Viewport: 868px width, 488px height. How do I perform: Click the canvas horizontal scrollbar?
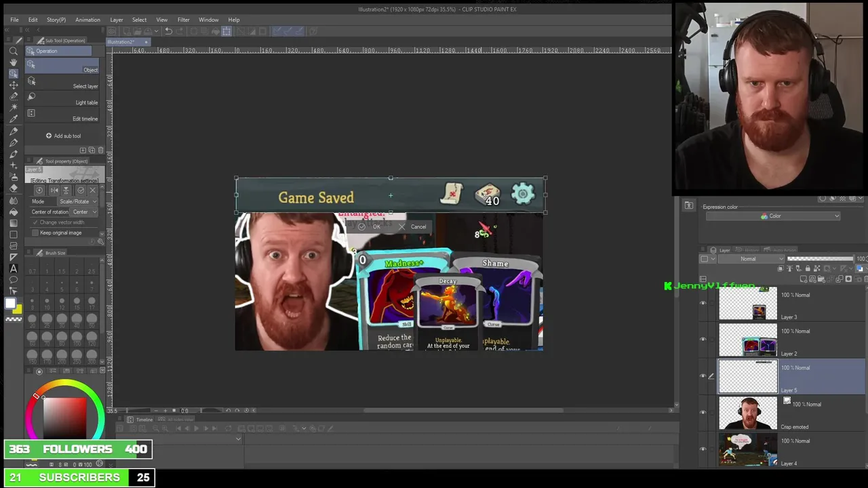coord(463,410)
